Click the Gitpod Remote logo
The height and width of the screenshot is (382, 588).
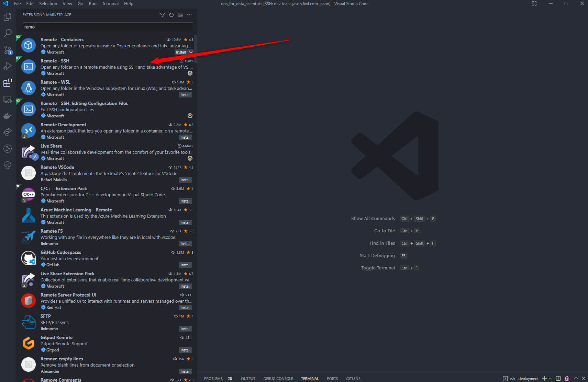tap(29, 343)
